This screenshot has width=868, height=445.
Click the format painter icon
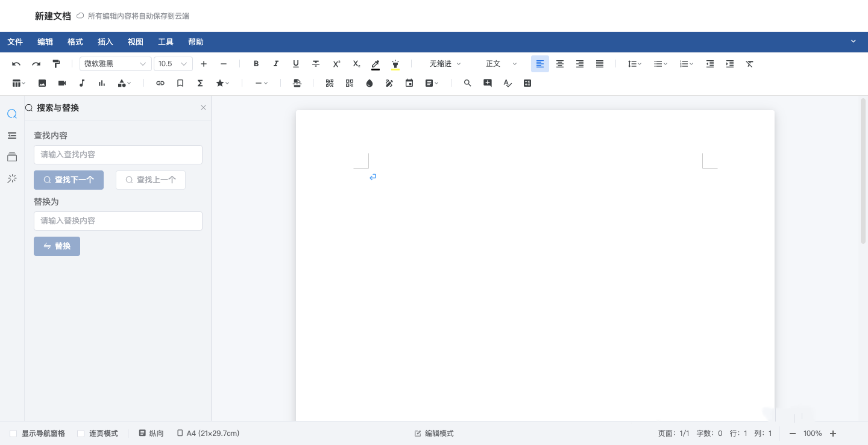pos(56,64)
